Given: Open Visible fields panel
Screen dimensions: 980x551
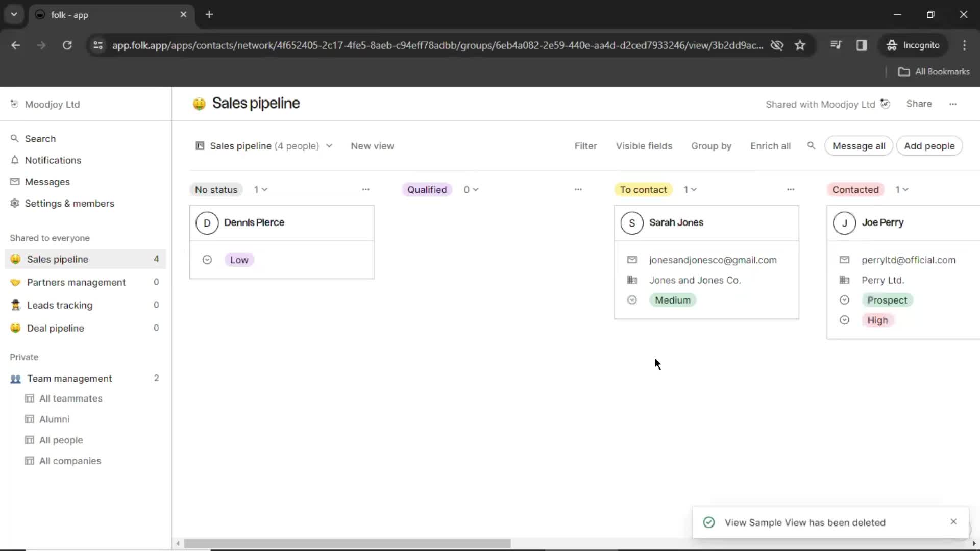Looking at the screenshot, I should tap(644, 146).
